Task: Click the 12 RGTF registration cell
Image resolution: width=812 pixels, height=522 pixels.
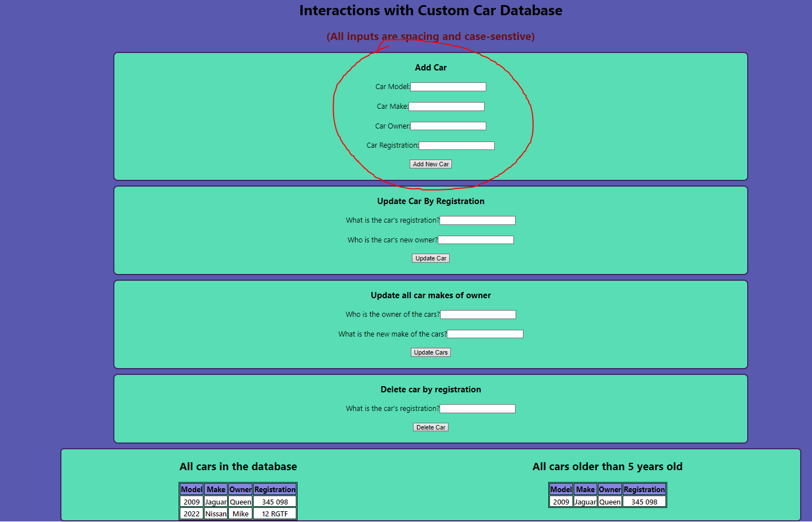Action: tap(274, 513)
